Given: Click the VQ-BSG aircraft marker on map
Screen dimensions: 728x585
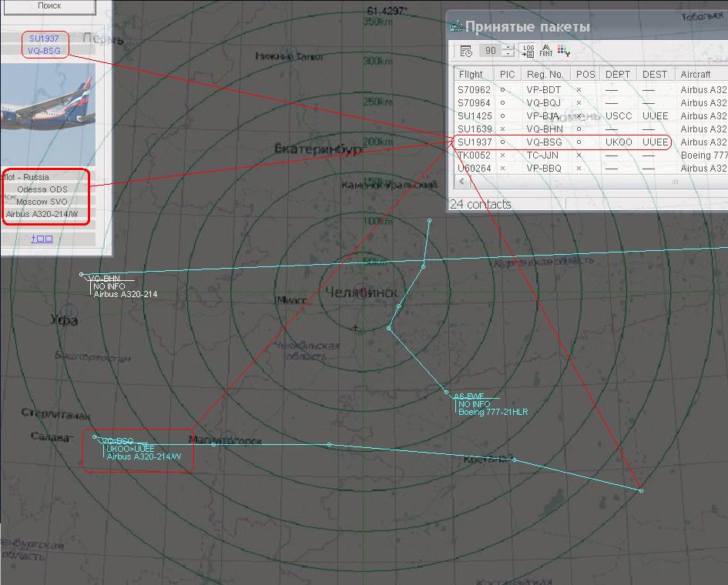Looking at the screenshot, I should click(95, 437).
